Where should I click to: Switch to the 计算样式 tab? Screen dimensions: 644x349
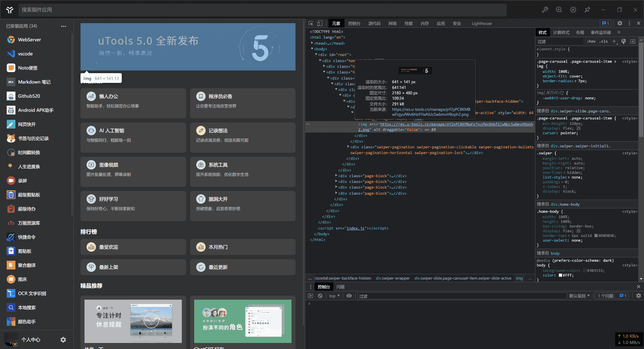(x=561, y=32)
